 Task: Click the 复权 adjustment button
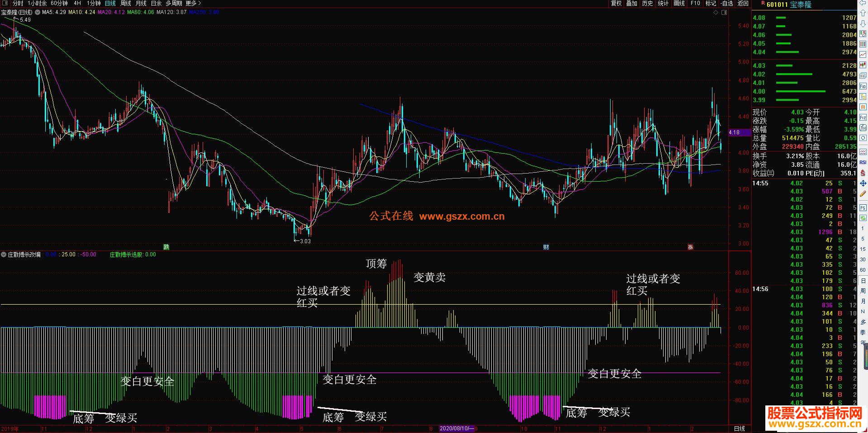tap(616, 3)
